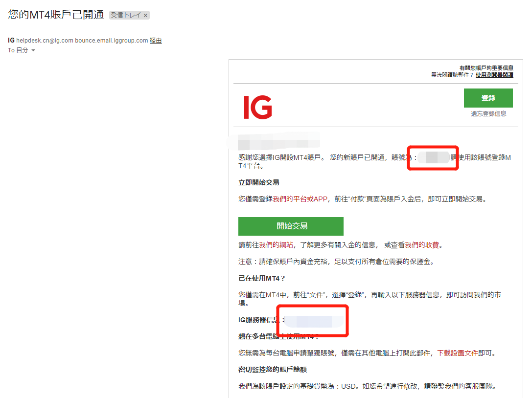Click the 経由 via link in sender line
The height and width of the screenshot is (398, 532).
[156, 41]
